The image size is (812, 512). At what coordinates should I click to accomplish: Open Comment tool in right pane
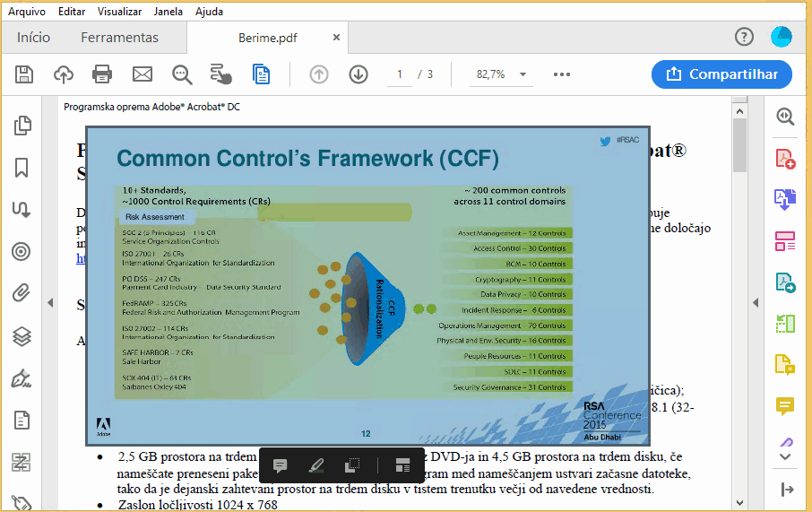785,406
